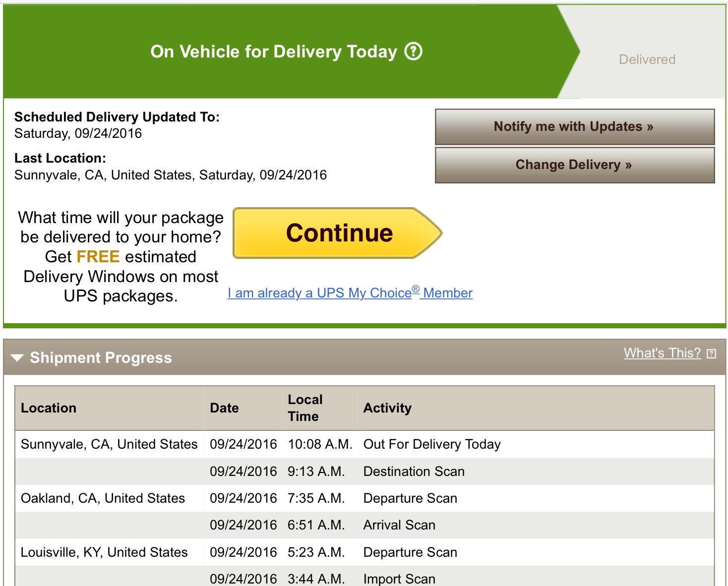The width and height of the screenshot is (728, 586).
Task: Select the Destination Scan activity row
Action: [x=364, y=471]
